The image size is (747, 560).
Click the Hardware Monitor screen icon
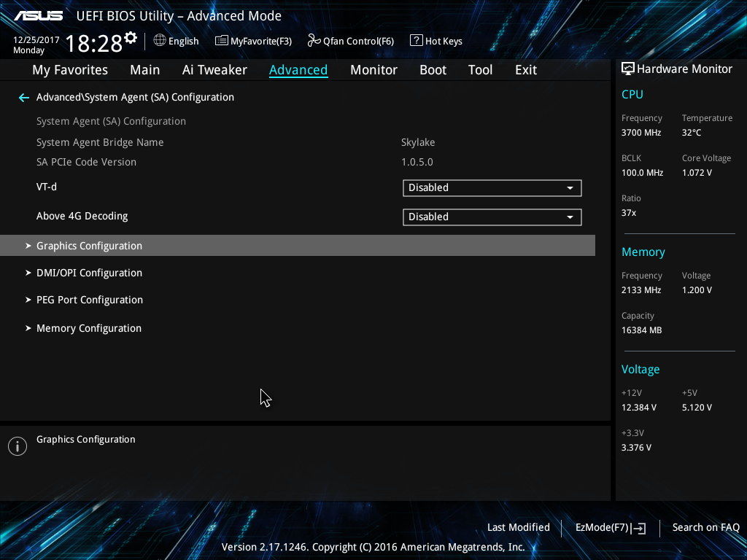coord(628,69)
